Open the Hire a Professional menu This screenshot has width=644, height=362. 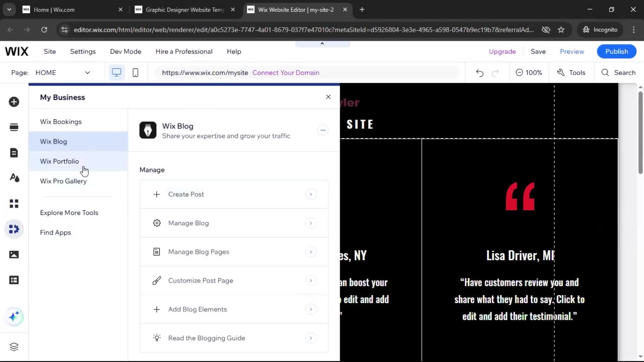click(x=184, y=52)
